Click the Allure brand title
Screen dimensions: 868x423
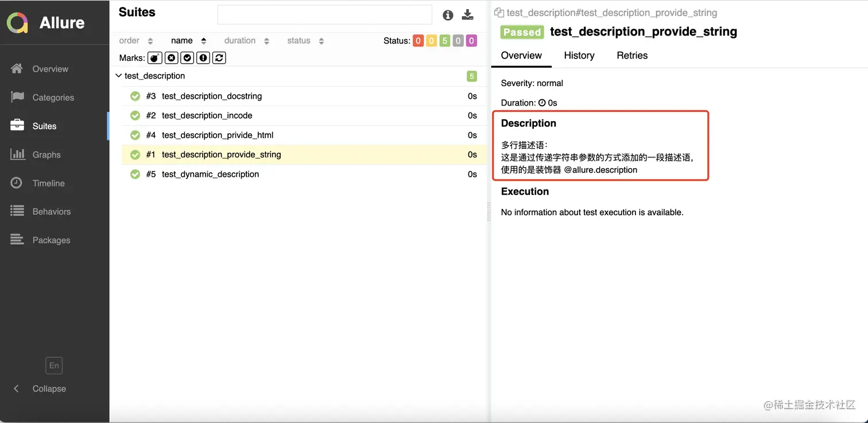62,23
